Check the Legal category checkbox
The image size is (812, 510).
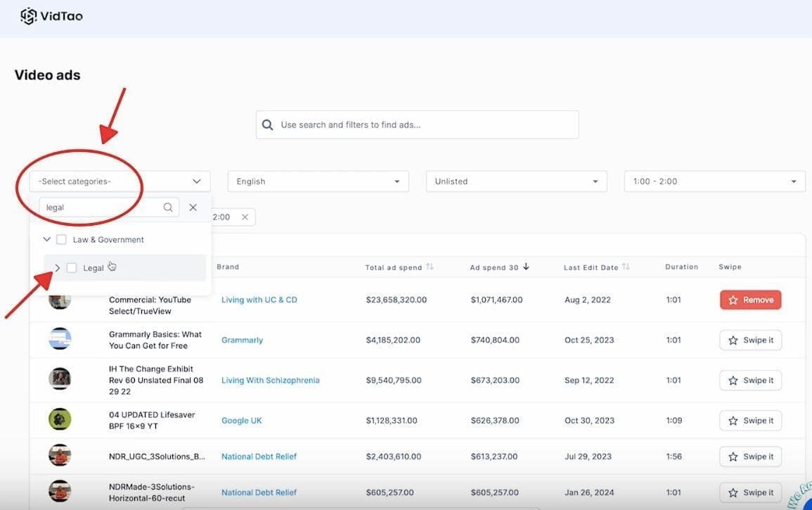[x=72, y=268]
